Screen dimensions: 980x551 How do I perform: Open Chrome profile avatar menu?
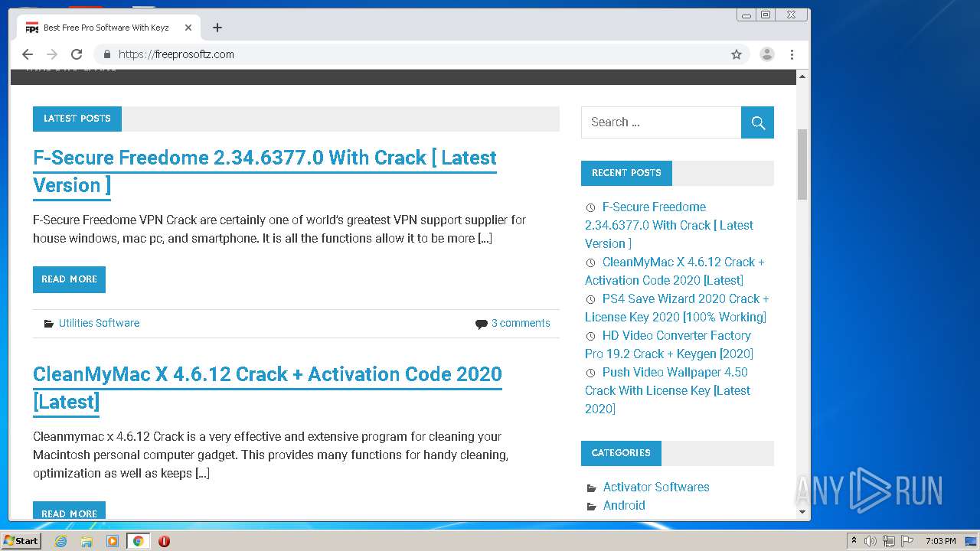(x=766, y=54)
